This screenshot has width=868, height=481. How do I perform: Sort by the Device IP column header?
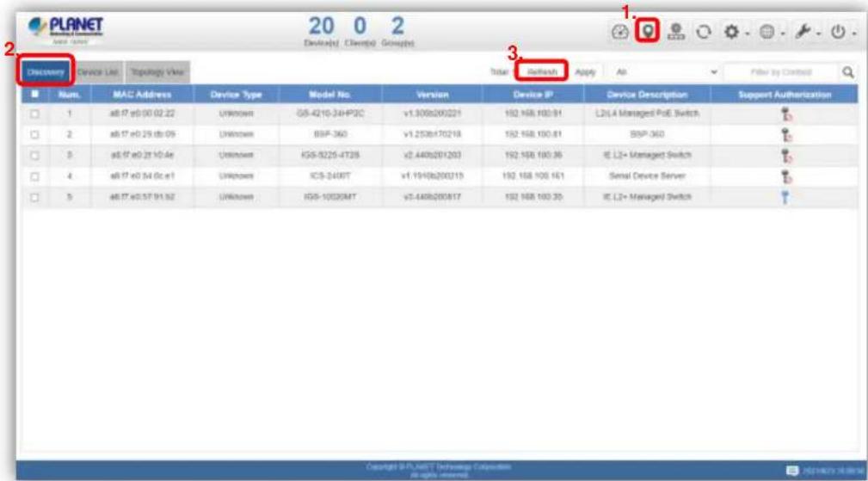click(x=533, y=95)
